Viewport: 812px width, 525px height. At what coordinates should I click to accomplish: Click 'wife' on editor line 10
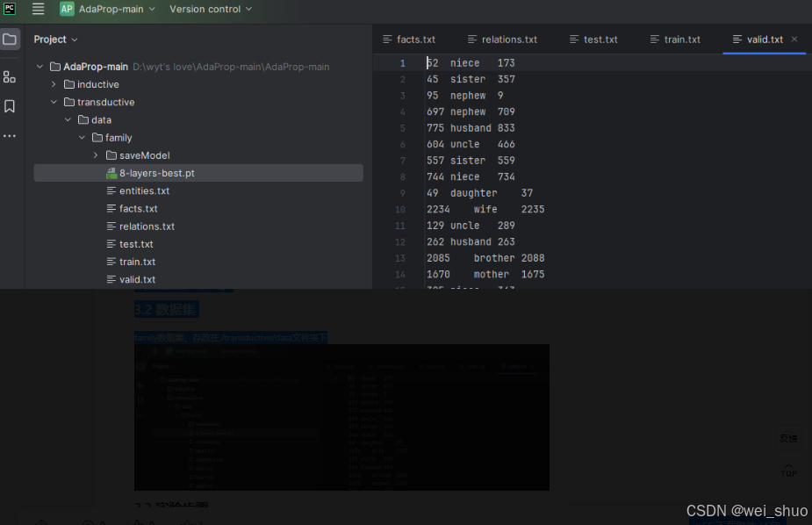[485, 209]
